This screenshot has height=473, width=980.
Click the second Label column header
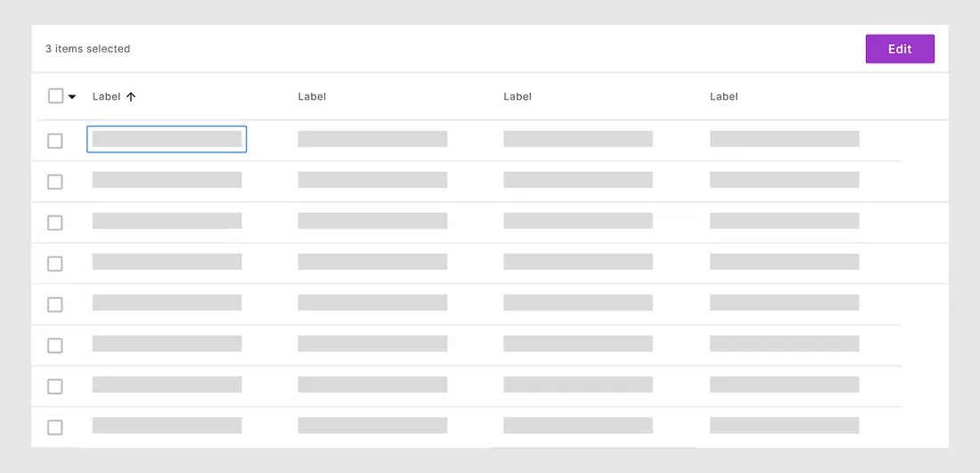(312, 96)
